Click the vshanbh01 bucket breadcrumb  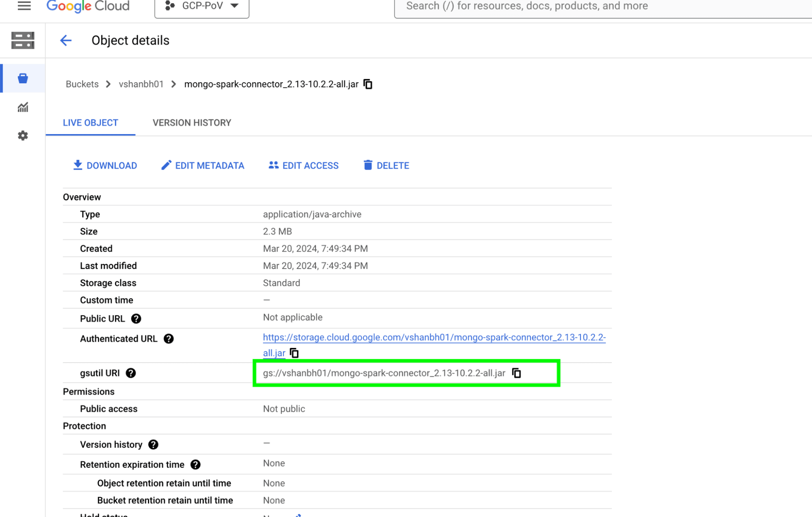coord(141,84)
